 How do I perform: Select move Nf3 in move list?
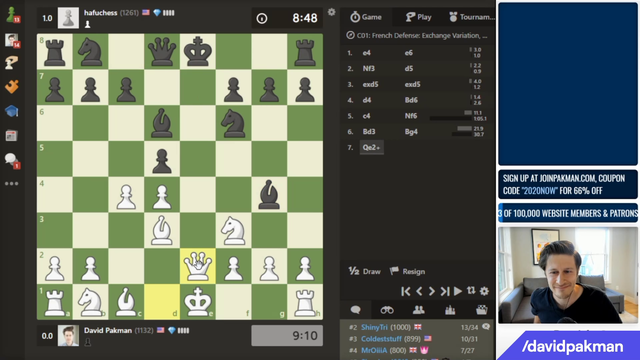(x=369, y=69)
